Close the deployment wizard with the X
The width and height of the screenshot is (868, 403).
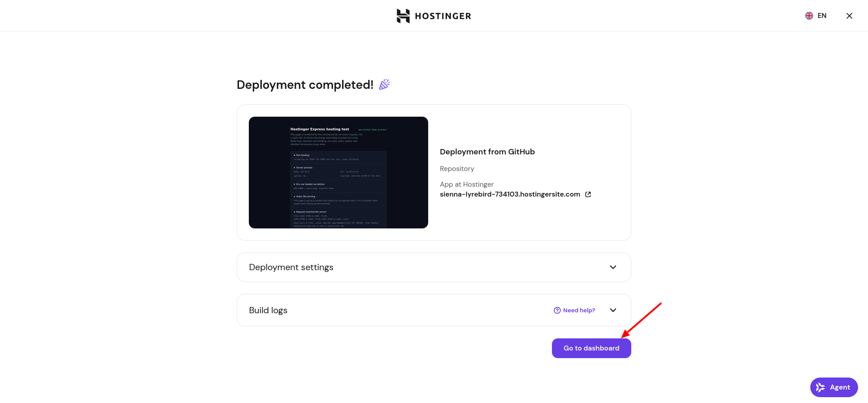click(849, 16)
